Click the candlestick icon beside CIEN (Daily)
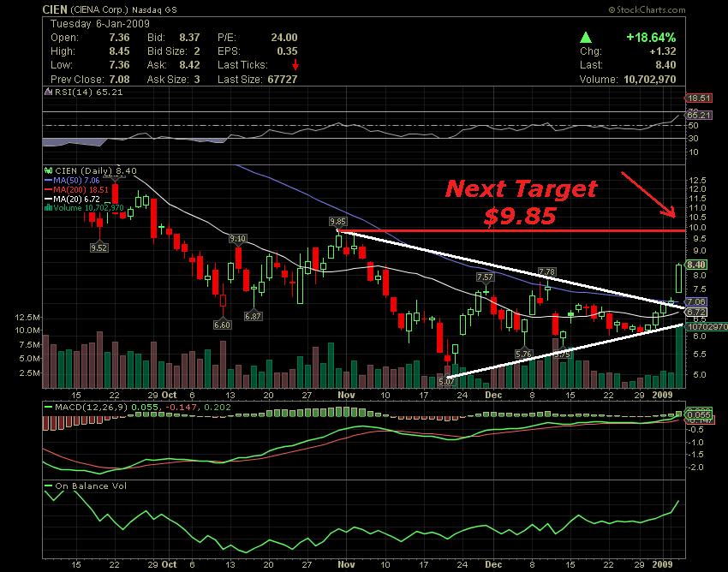Viewport: 728px width, 572px height. point(48,171)
